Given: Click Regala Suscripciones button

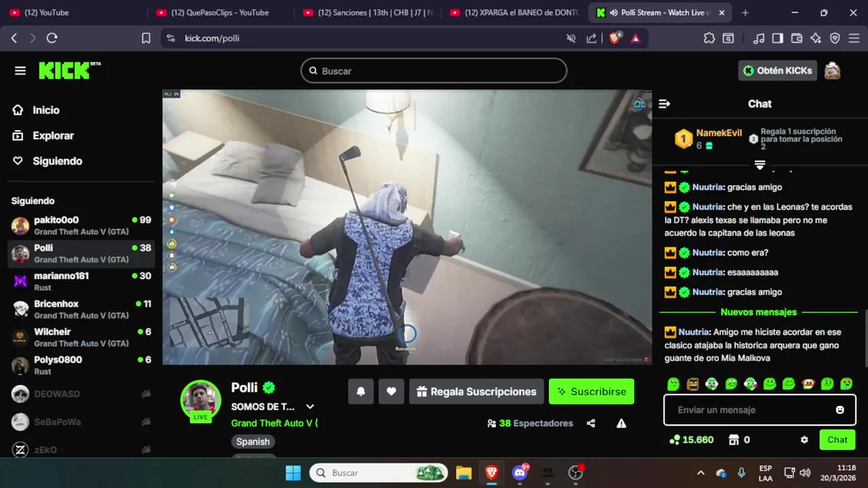Looking at the screenshot, I should pos(476,392).
